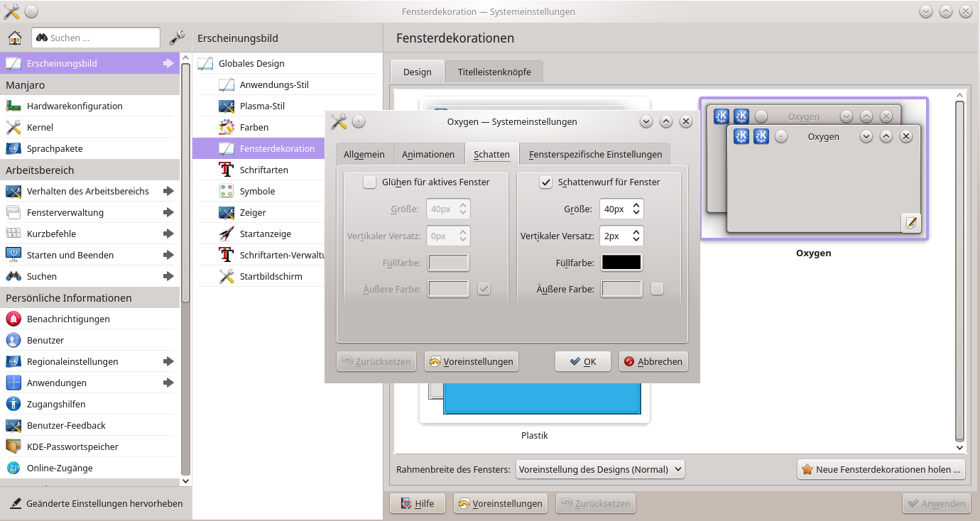Open Fensterverwaltung icon in sidebar
This screenshot has width=980, height=521.
point(13,212)
